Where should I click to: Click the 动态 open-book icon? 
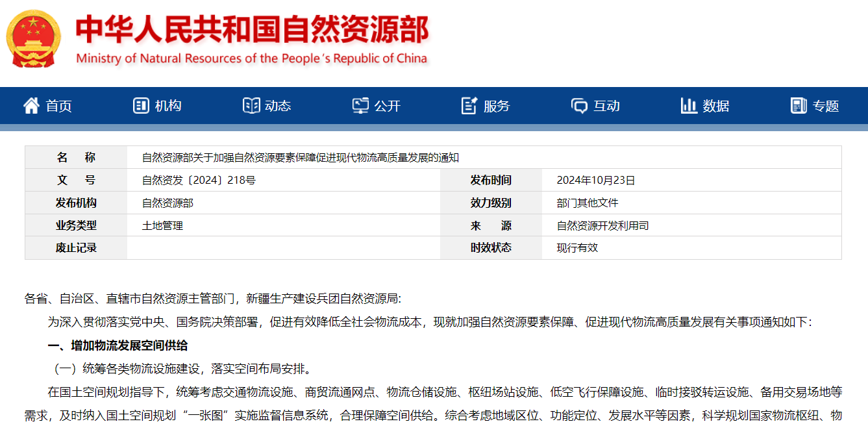(x=251, y=106)
